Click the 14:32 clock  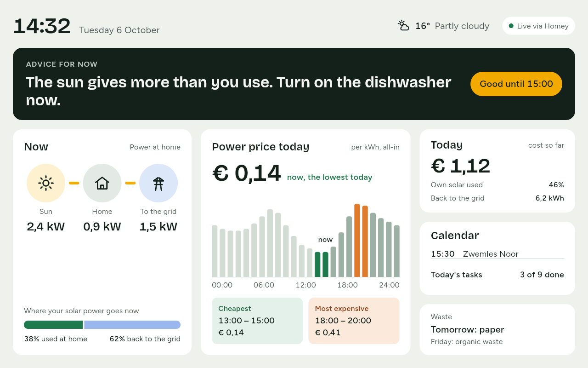click(42, 26)
